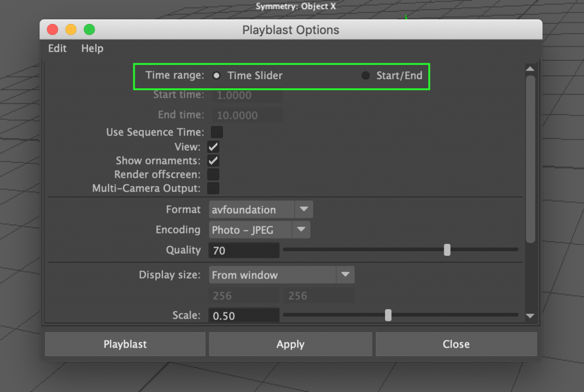Open the Format dropdown
Image resolution: width=584 pixels, height=392 pixels.
(x=304, y=209)
